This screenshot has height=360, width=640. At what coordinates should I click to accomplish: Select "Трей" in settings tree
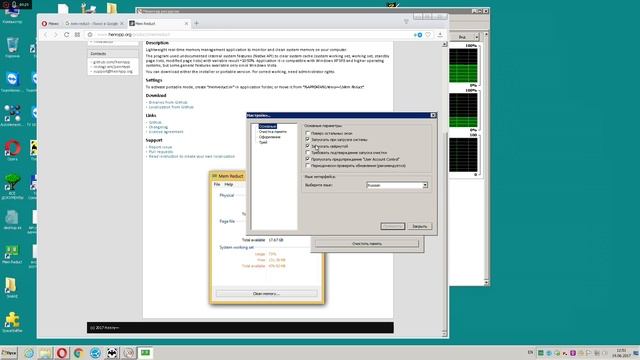tap(263, 142)
